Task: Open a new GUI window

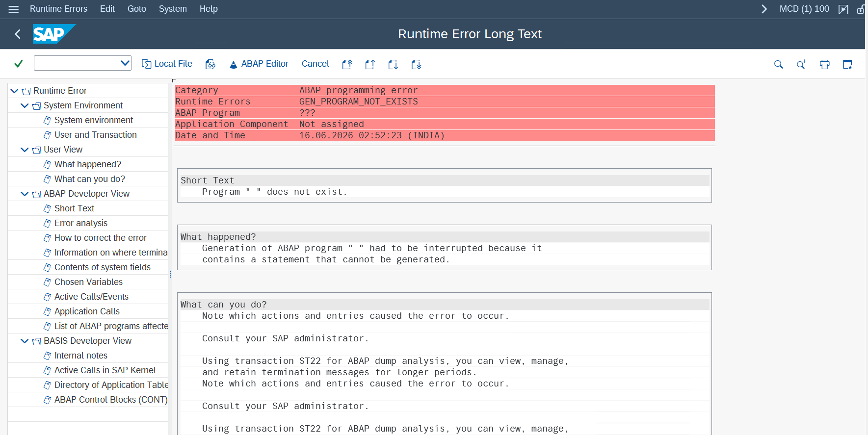Action: tap(847, 64)
